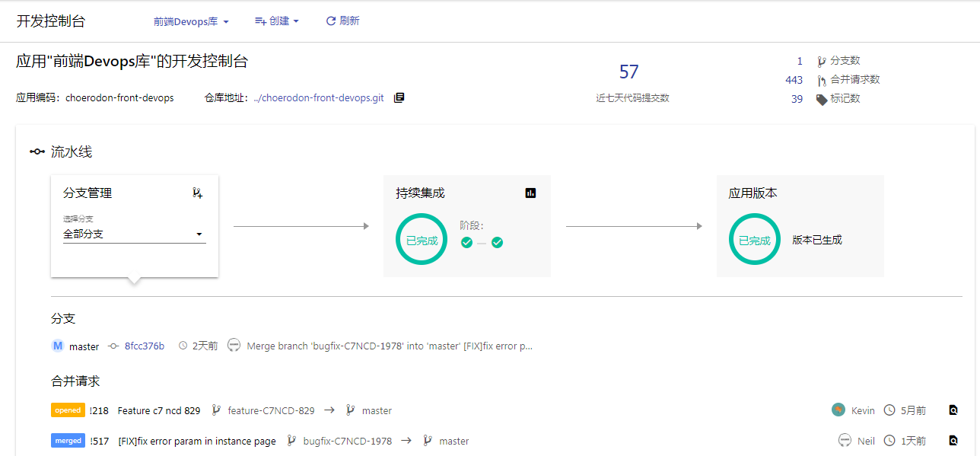The width and height of the screenshot is (980, 456).
Task: Click the branch icon beside feature-C7NCD-829
Action: tap(216, 410)
